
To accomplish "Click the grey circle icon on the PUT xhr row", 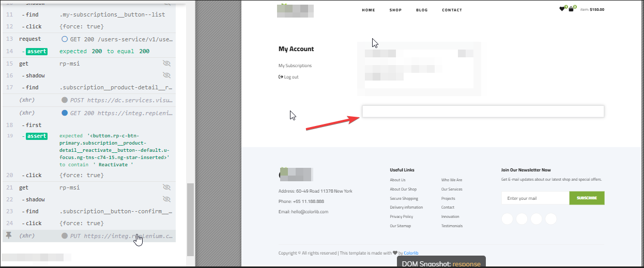I will [65, 235].
